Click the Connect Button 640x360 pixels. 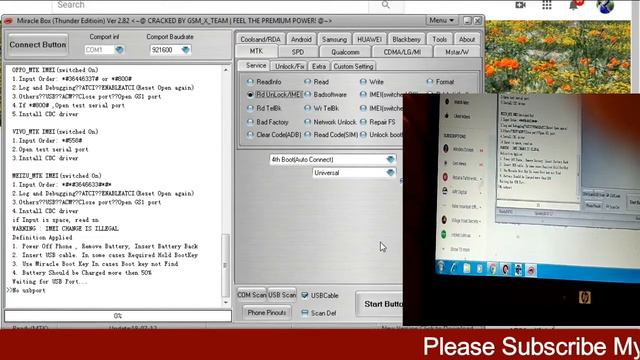pyautogui.click(x=38, y=44)
